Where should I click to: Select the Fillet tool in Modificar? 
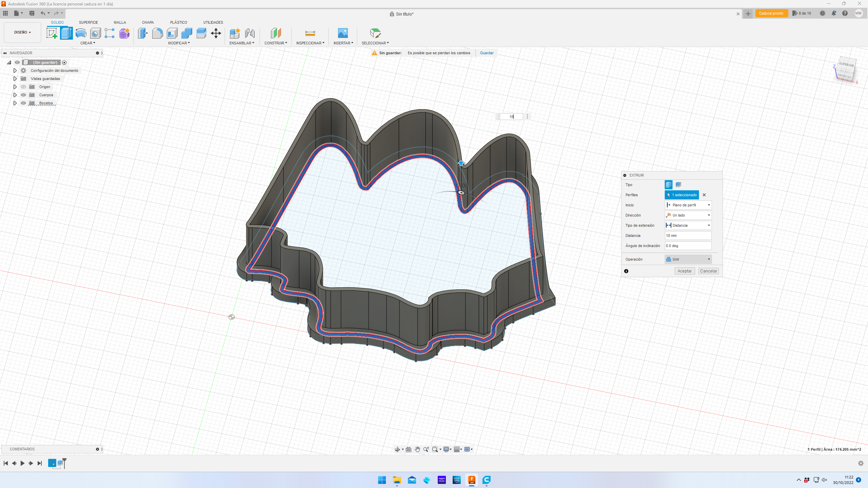(x=157, y=33)
